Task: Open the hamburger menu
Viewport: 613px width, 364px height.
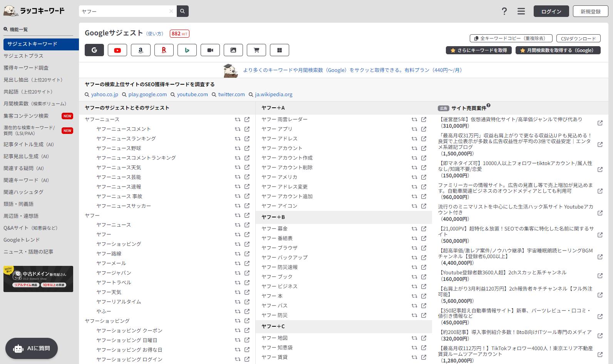Action: point(521,11)
